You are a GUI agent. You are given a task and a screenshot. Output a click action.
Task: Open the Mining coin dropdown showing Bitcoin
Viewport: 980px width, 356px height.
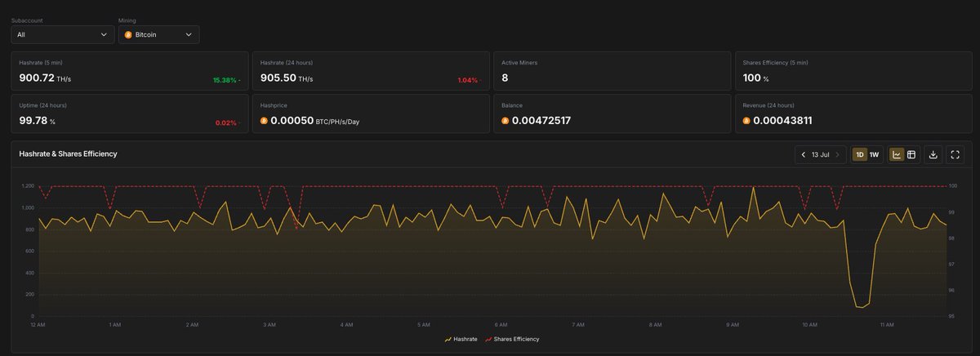point(159,34)
